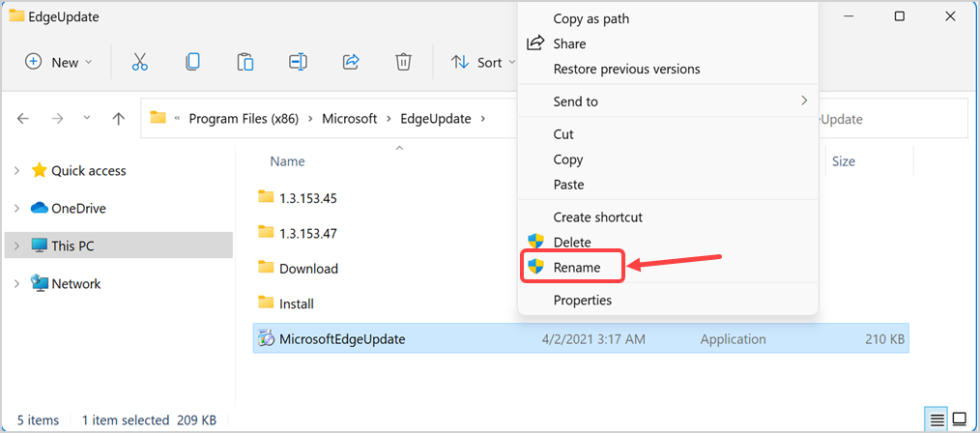
Task: Open the Send to submenu
Action: (x=668, y=101)
